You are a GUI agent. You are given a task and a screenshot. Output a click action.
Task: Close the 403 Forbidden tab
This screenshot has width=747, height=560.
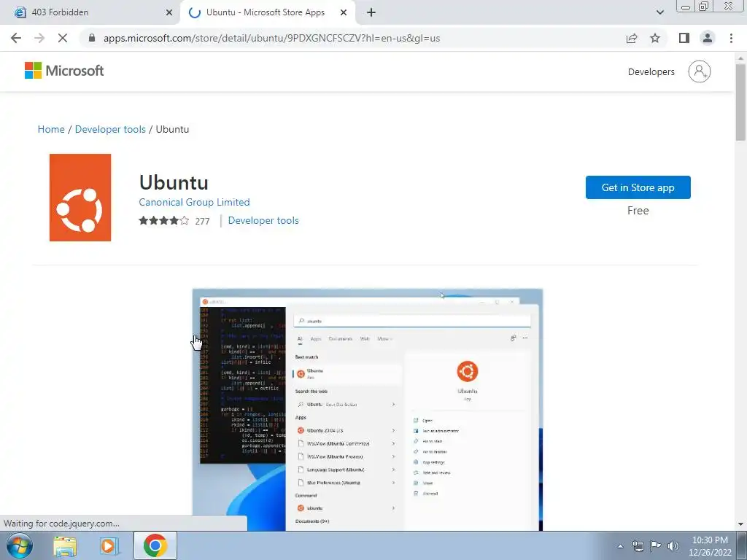169,12
